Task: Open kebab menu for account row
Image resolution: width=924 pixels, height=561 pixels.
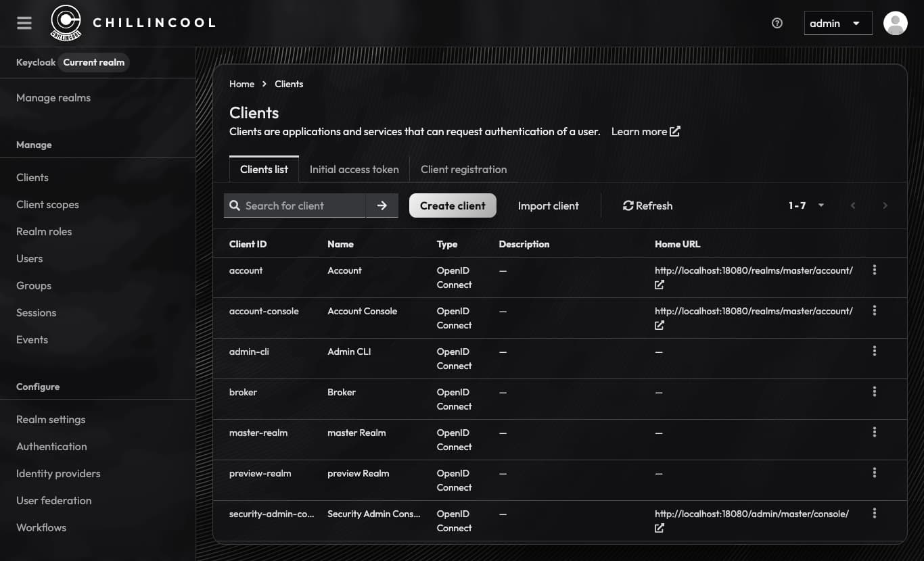Action: coord(875,270)
